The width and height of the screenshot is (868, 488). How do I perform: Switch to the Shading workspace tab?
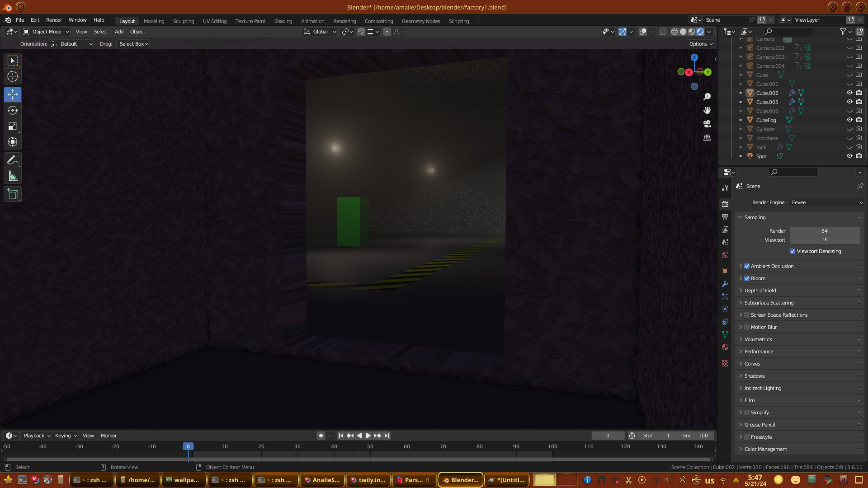click(283, 21)
